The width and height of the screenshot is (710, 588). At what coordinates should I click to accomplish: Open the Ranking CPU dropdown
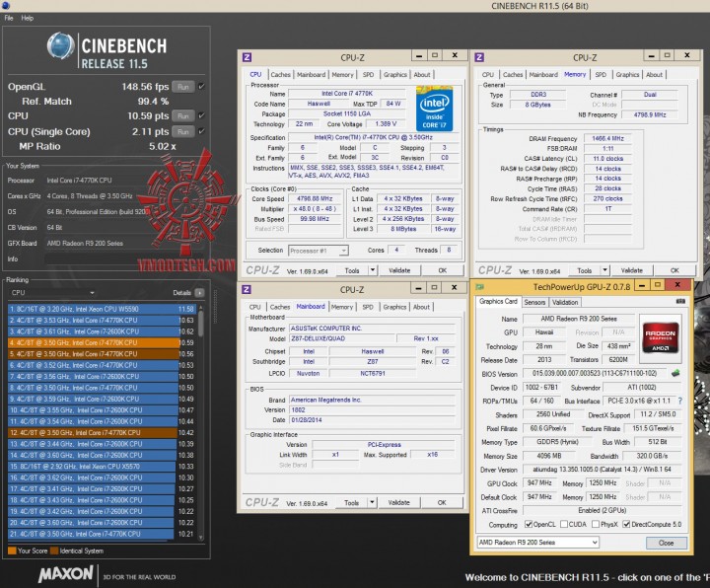point(52,293)
